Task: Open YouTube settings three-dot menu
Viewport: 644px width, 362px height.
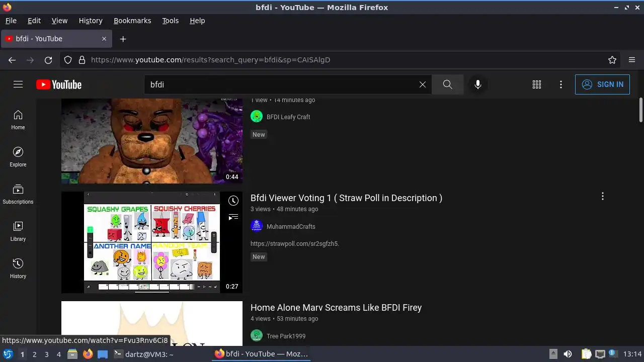Action: (x=561, y=84)
